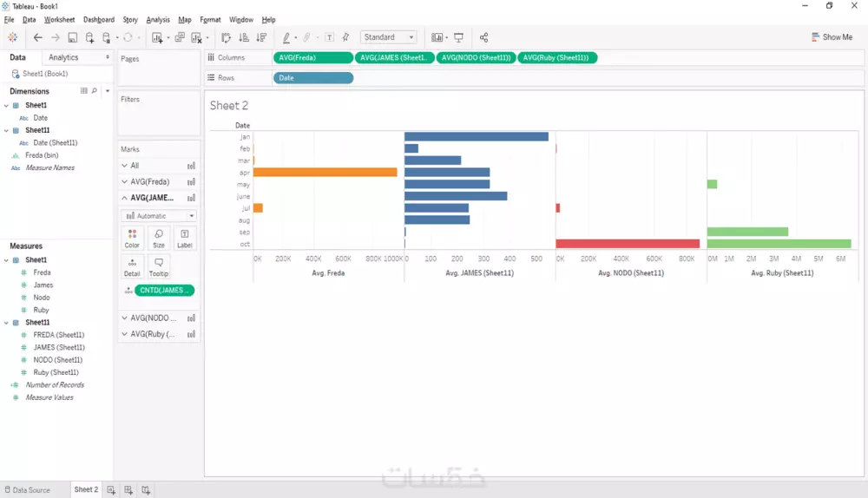Select the Sheet 2 tab
Viewport: 868px width, 498px height.
(86, 489)
